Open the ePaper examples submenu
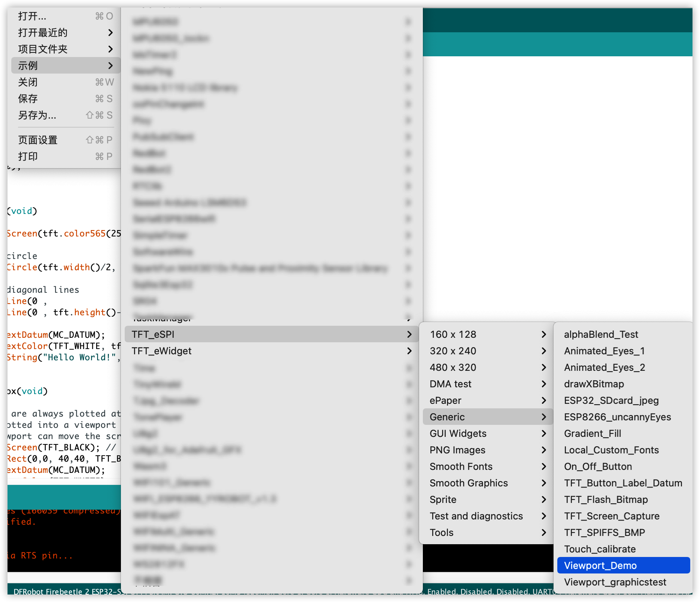 [487, 400]
